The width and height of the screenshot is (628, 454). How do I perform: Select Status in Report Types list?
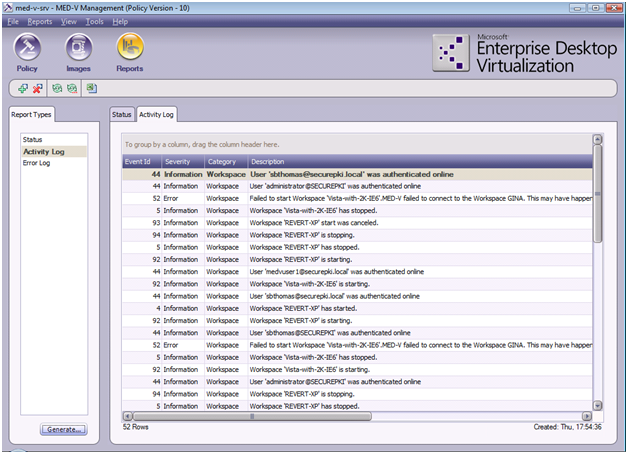click(x=54, y=139)
